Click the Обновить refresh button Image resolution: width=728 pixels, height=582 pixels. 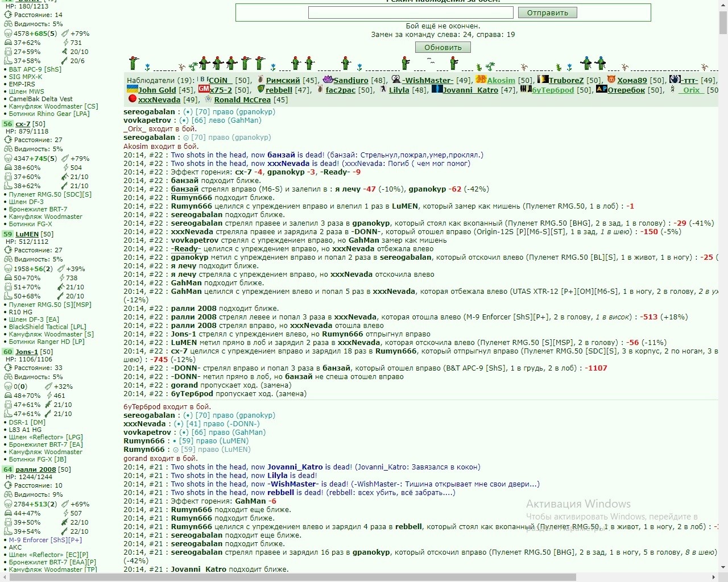coord(442,47)
